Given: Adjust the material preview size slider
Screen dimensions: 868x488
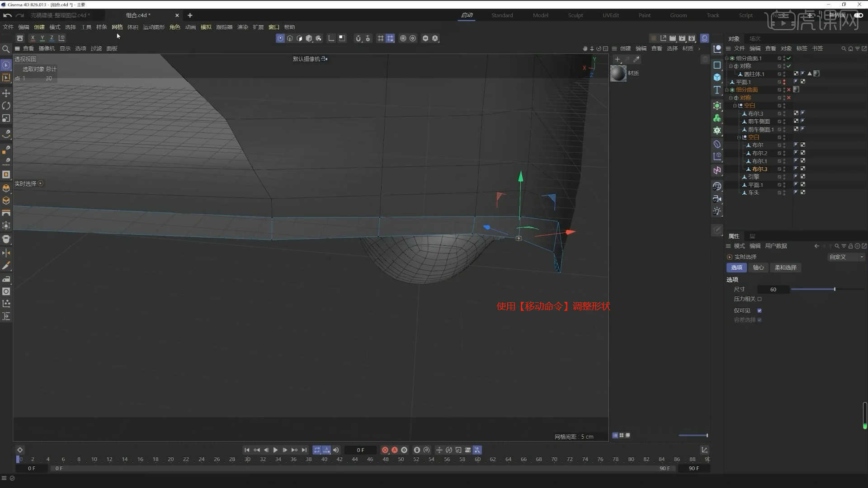Looking at the screenshot, I should [693, 436].
